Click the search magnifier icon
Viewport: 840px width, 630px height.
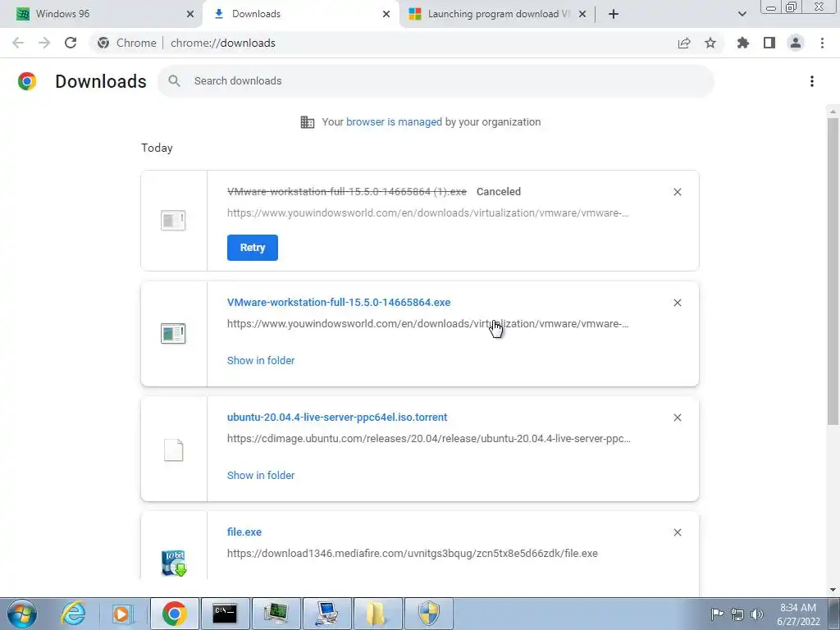click(x=174, y=81)
